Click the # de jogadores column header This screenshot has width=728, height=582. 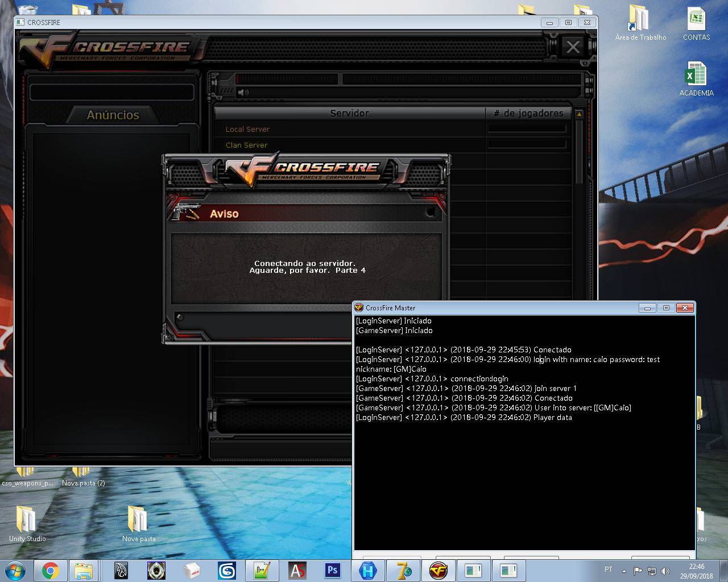pyautogui.click(x=528, y=113)
